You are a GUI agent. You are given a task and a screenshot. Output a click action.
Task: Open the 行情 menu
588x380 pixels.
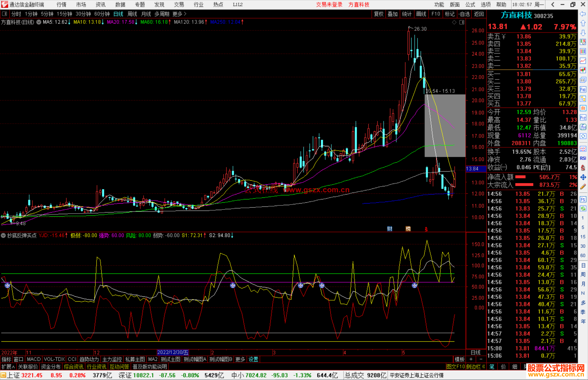pos(61,5)
